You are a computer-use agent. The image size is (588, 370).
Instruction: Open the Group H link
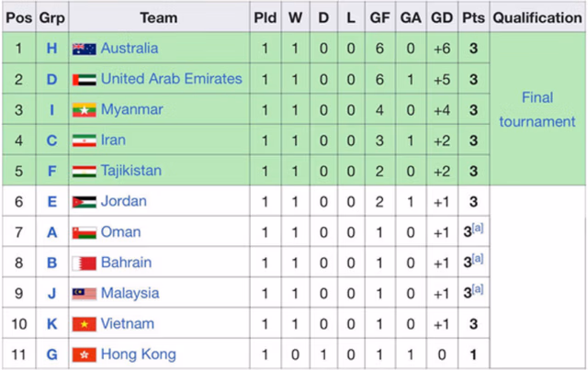tap(52, 49)
